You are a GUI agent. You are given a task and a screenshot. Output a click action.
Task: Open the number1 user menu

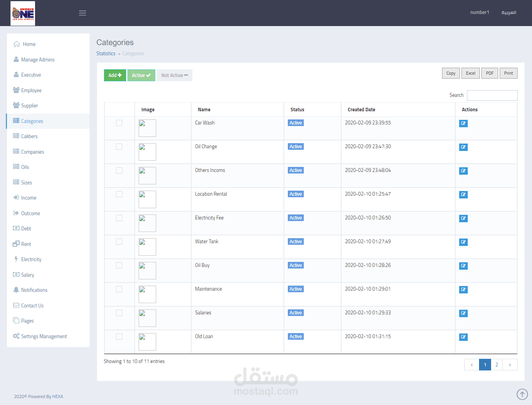pos(479,12)
